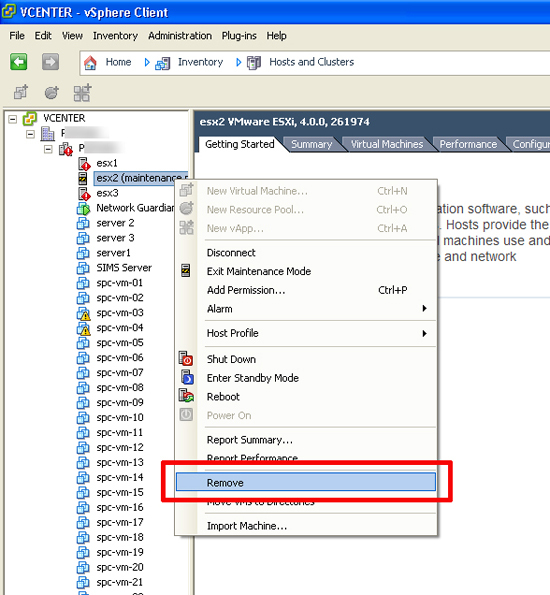Click the esx2 maintenance mode host icon
The image size is (550, 595).
[x=83, y=178]
